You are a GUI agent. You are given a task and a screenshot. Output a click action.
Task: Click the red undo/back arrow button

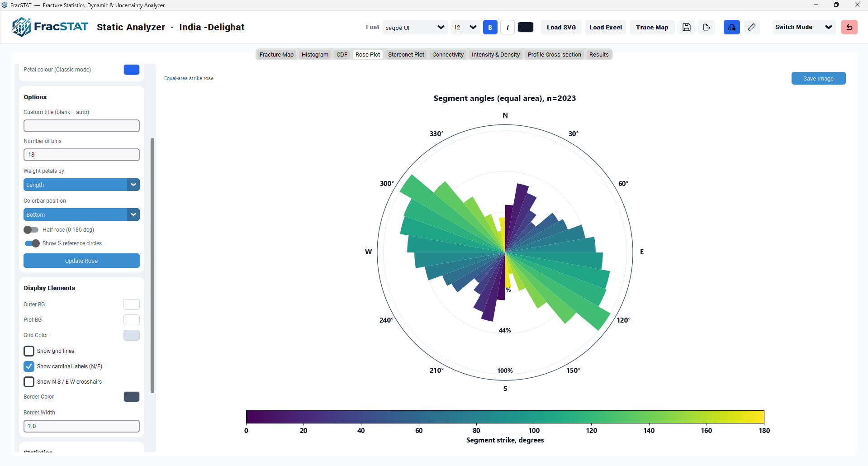[849, 27]
